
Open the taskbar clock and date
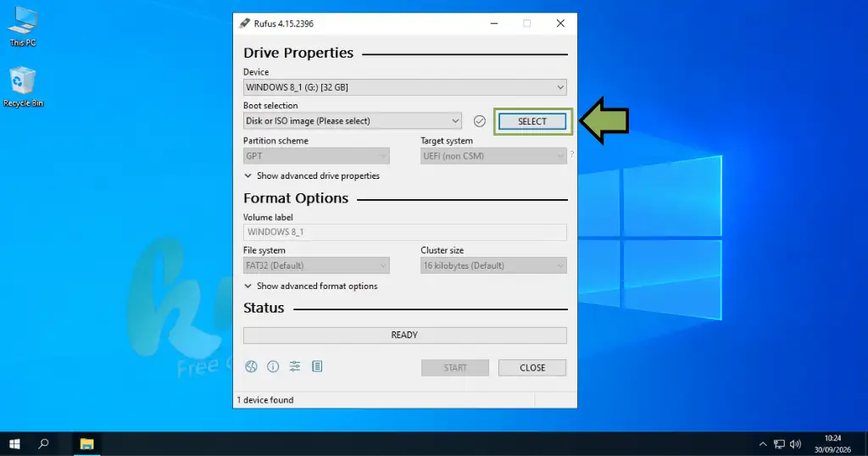coord(832,444)
